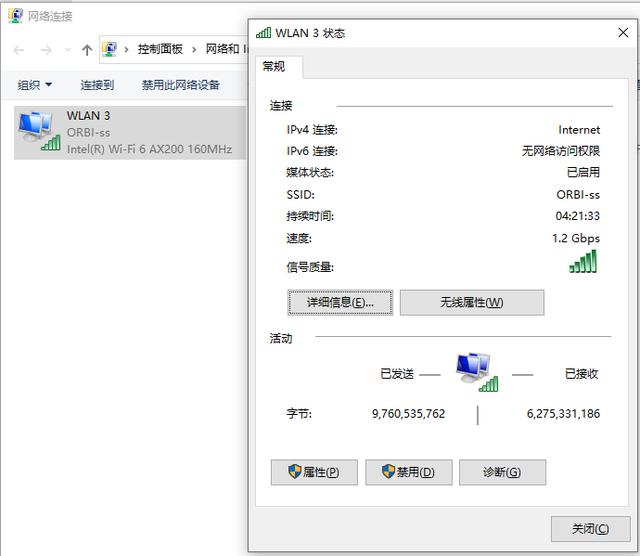This screenshot has width=640, height=556.
Task: Click the forward arrow in Network Connections window
Action: (46, 50)
